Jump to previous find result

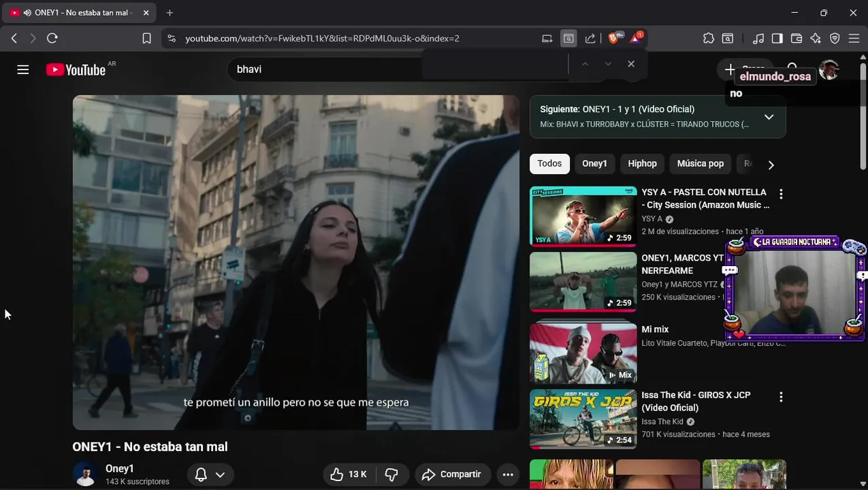click(584, 64)
